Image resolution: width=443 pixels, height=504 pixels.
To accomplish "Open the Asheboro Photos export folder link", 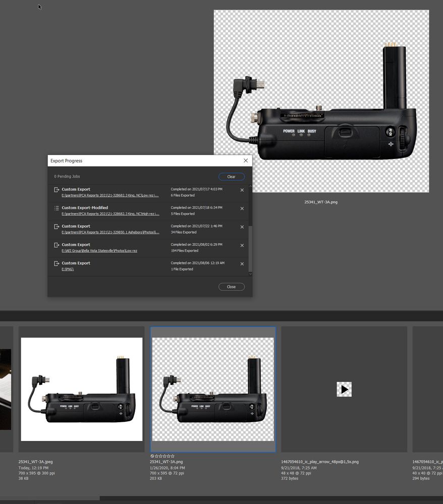I will coord(110,233).
